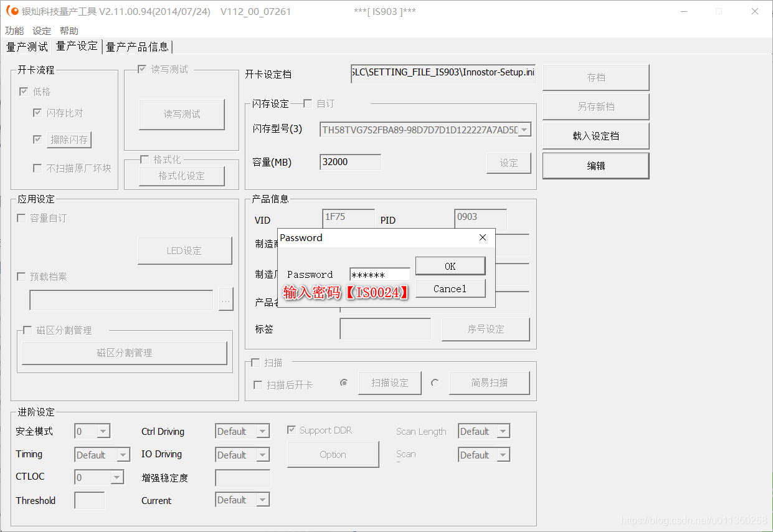The height and width of the screenshot is (532, 773).
Task: Toggle the 扫描后开卡 checkbox
Action: (x=258, y=385)
